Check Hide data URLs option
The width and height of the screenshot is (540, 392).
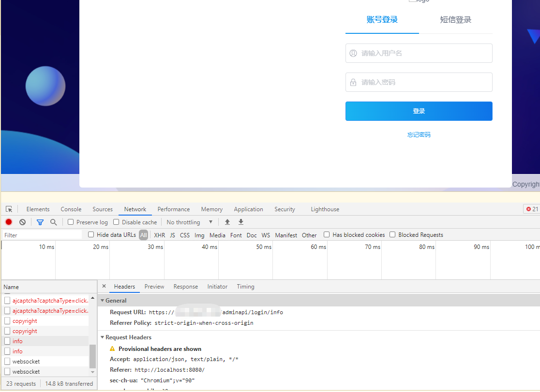91,235
